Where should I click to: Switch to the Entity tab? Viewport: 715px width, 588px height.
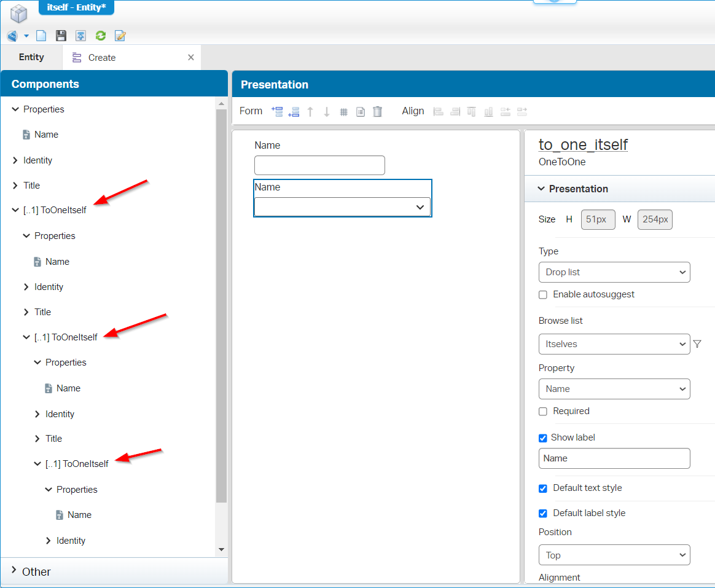click(31, 57)
